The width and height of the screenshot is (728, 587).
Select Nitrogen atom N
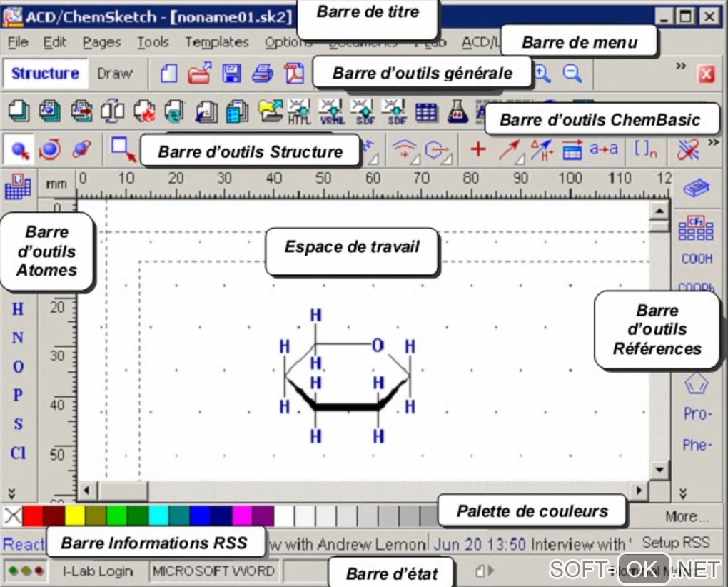[18, 338]
